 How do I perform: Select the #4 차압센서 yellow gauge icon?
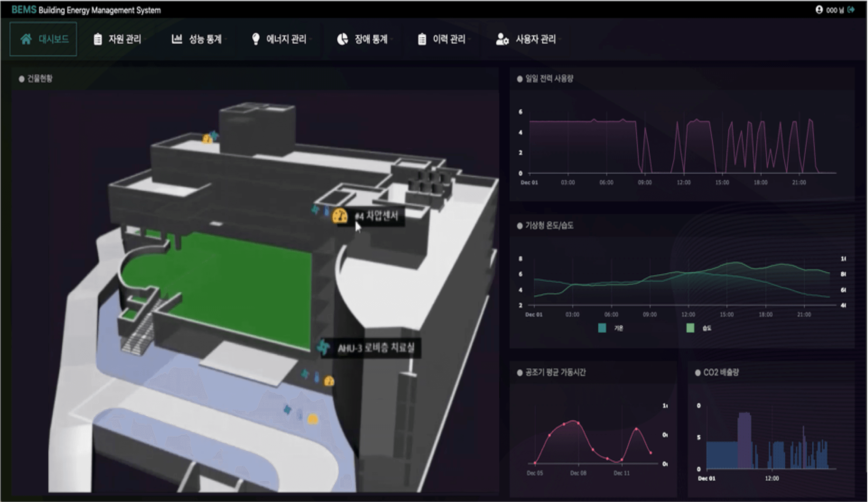click(x=340, y=216)
